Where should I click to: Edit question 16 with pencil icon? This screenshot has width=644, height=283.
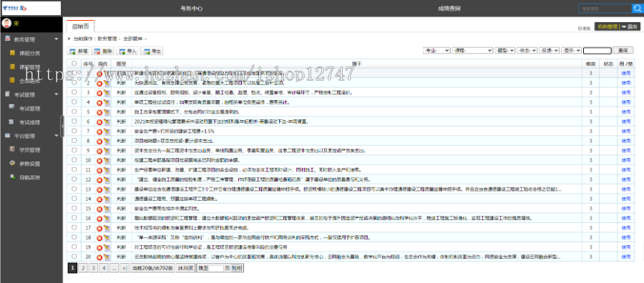pos(107,218)
